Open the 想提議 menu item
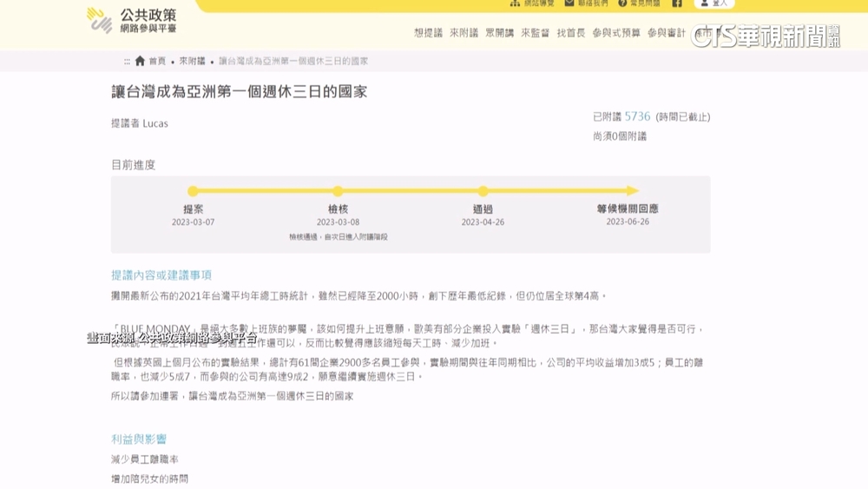 click(x=428, y=33)
